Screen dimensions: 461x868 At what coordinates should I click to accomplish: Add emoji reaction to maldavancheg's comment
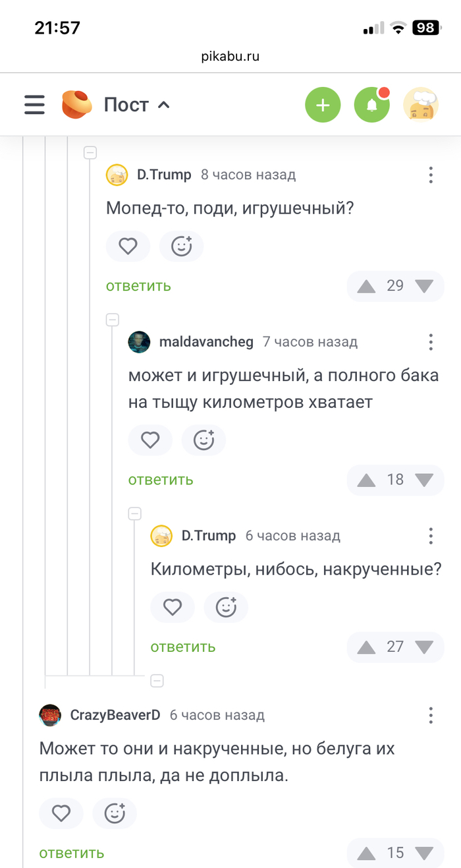coord(203,440)
